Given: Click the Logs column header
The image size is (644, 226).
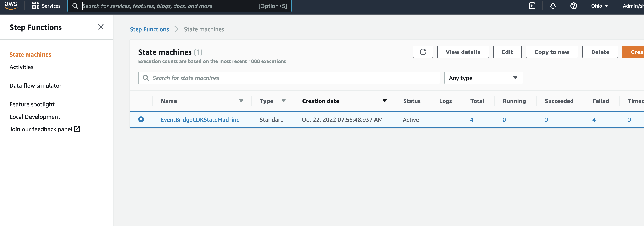Looking at the screenshot, I should point(445,101).
